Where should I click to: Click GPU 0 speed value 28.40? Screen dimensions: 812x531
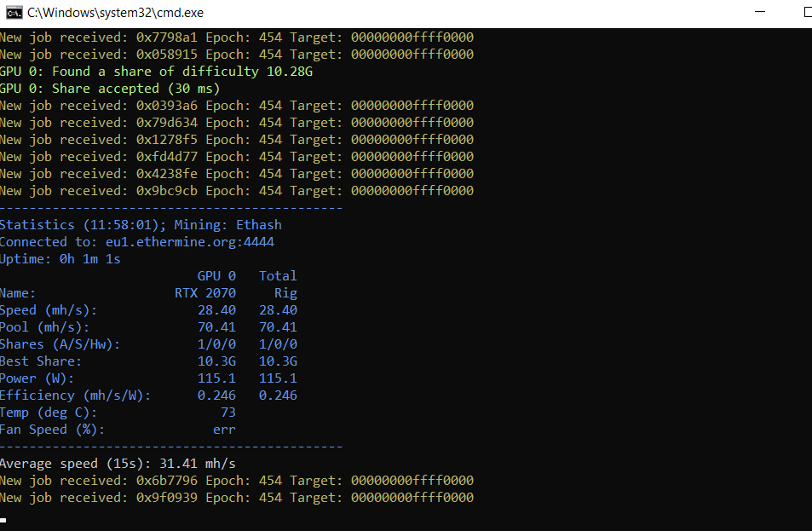(x=216, y=310)
